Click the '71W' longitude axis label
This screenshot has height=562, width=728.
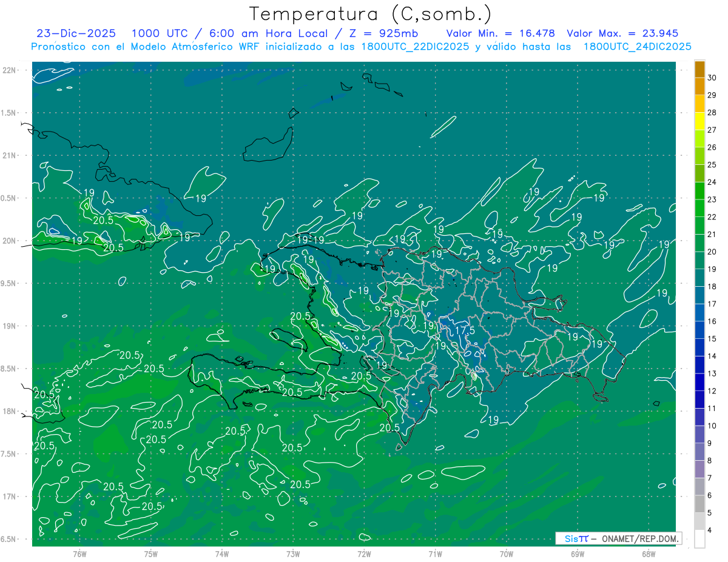pos(435,554)
